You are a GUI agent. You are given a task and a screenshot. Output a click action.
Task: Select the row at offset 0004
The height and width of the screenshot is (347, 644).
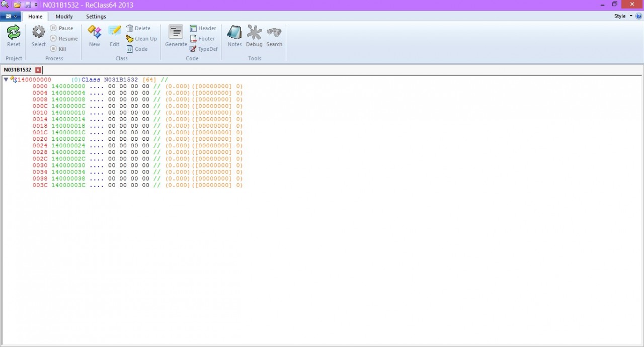[137, 93]
